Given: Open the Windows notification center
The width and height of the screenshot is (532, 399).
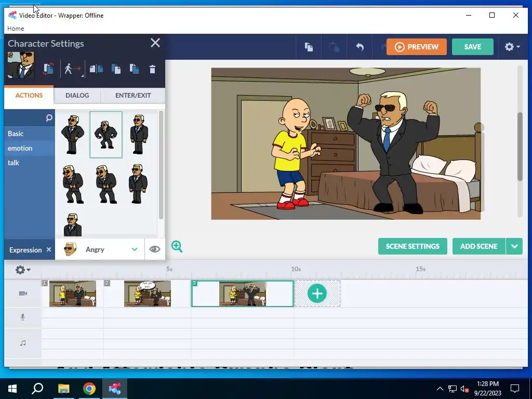Looking at the screenshot, I should [515, 389].
